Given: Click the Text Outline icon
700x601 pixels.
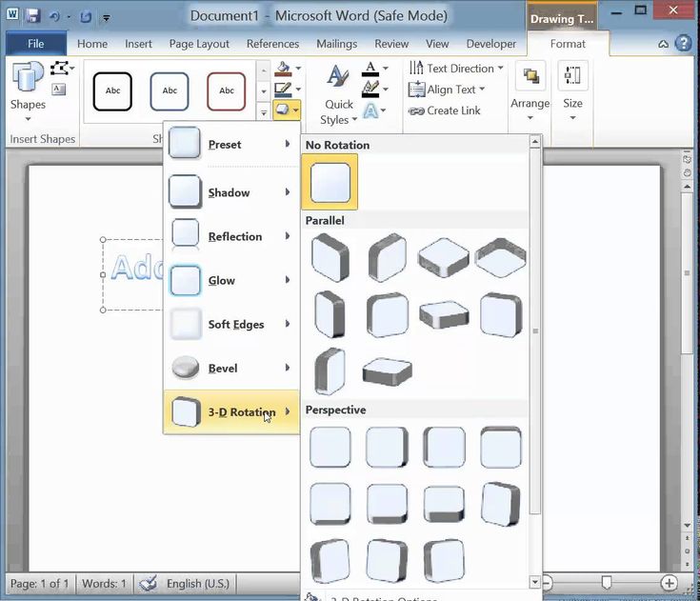Looking at the screenshot, I should tap(370, 90).
